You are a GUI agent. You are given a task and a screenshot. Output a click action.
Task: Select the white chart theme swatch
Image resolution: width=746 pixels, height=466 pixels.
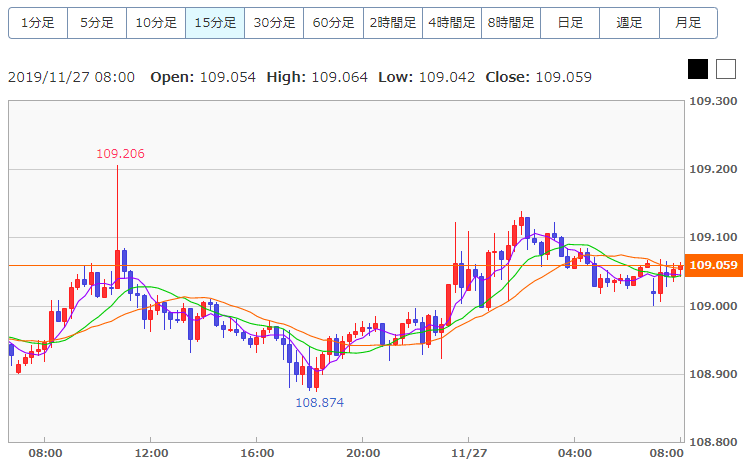(x=726, y=69)
